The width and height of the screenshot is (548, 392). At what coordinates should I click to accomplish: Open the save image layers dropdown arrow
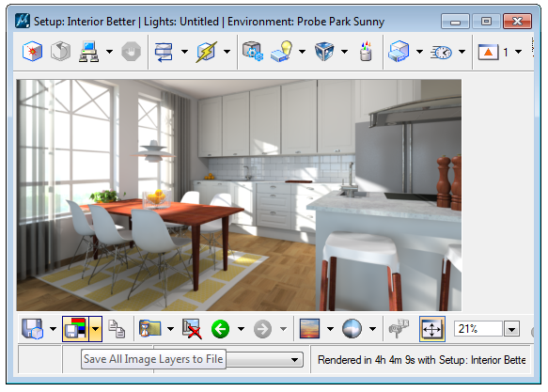coord(95,329)
